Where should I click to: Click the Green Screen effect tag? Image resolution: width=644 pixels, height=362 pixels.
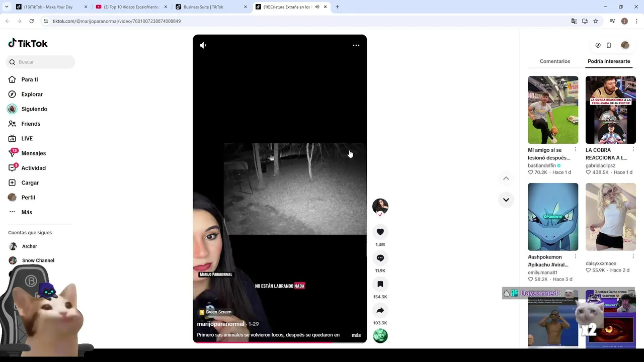pyautogui.click(x=215, y=312)
